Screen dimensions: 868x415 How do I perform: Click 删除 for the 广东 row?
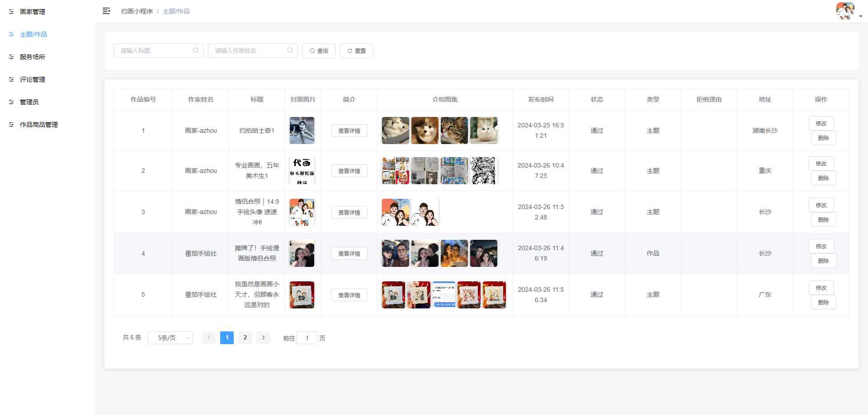(x=824, y=302)
